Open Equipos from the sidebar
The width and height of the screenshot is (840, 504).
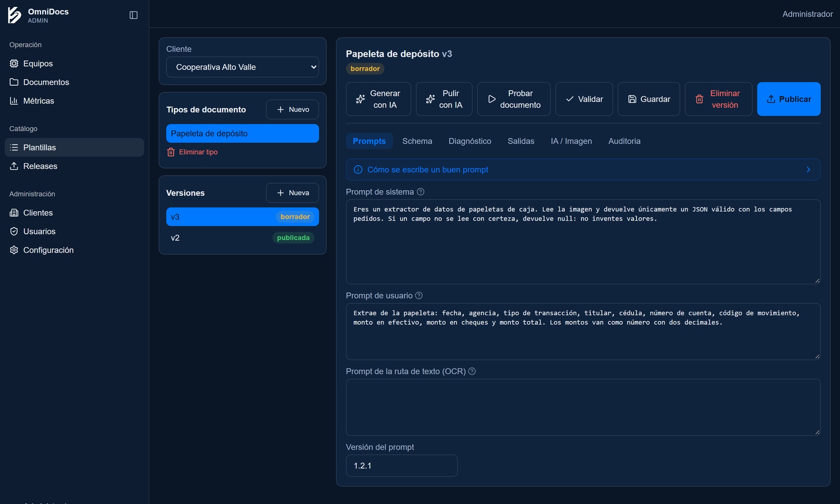(74, 63)
